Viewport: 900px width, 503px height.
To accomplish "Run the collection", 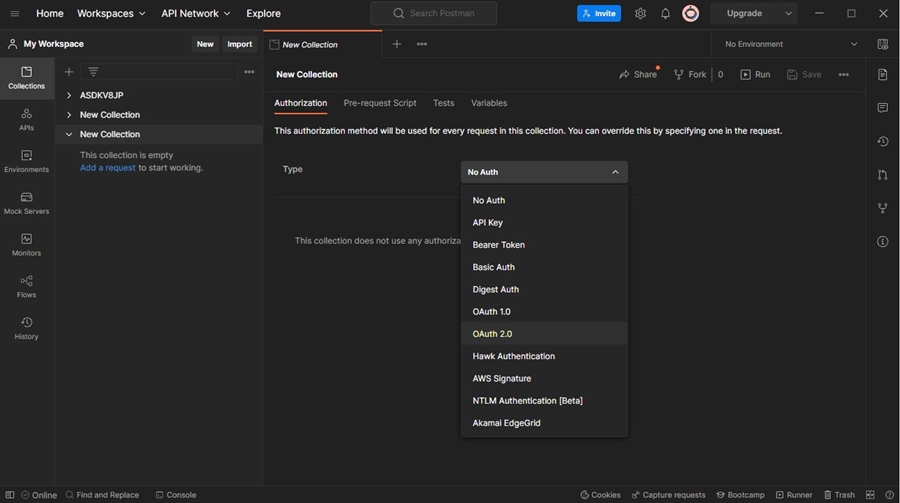I will click(x=755, y=75).
